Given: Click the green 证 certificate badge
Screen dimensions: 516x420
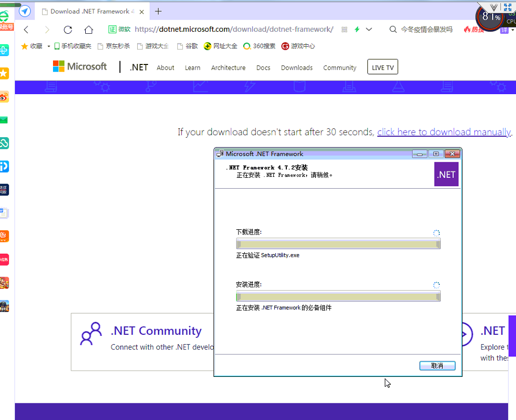Looking at the screenshot, I should click(112, 29).
